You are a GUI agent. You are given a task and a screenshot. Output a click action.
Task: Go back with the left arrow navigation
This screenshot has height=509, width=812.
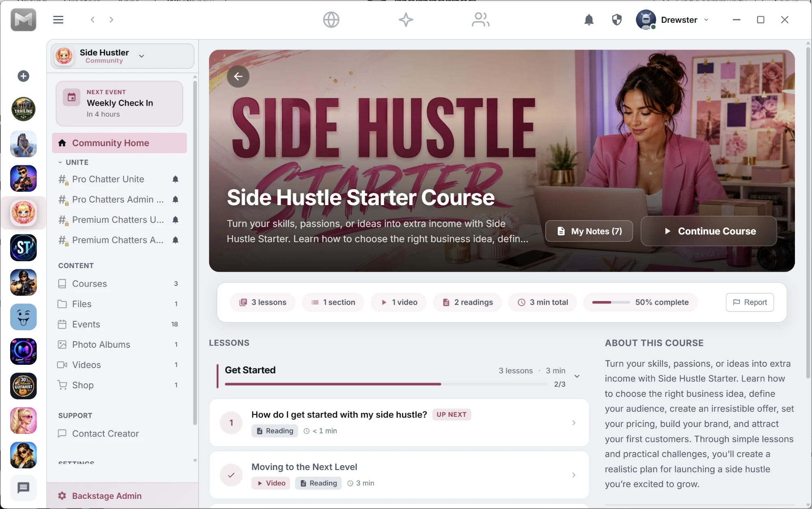point(93,19)
